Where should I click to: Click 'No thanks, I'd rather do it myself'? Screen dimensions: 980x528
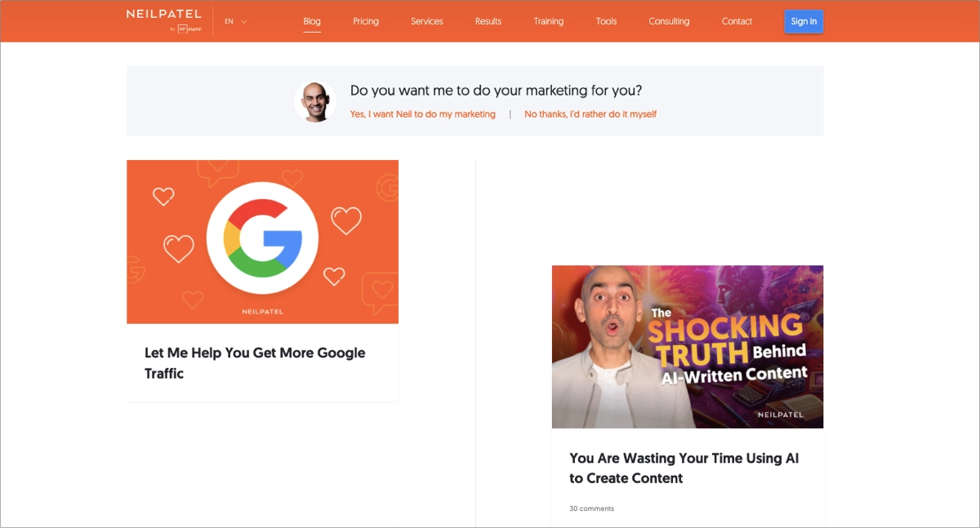coord(590,114)
